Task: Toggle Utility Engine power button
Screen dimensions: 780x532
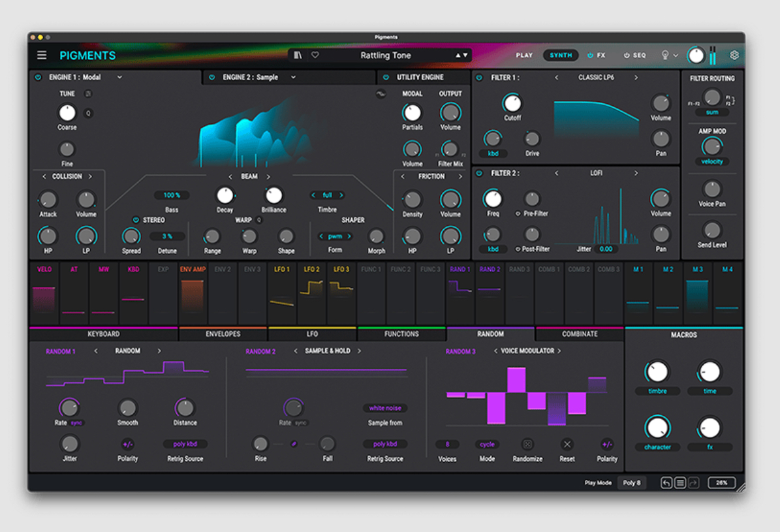Action: (x=386, y=77)
